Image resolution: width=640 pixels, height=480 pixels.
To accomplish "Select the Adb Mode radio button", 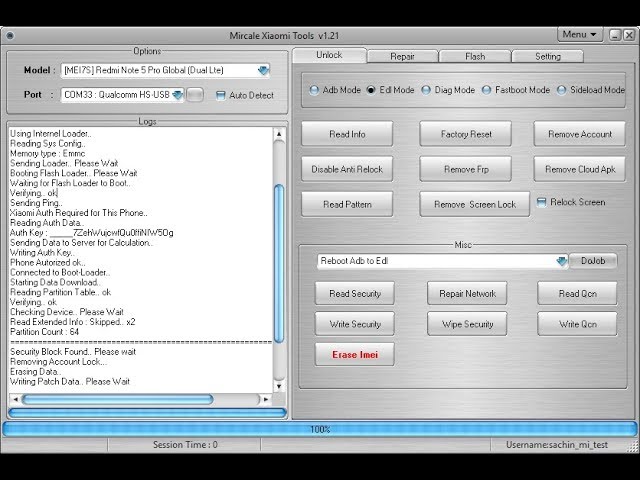I will coord(314,90).
